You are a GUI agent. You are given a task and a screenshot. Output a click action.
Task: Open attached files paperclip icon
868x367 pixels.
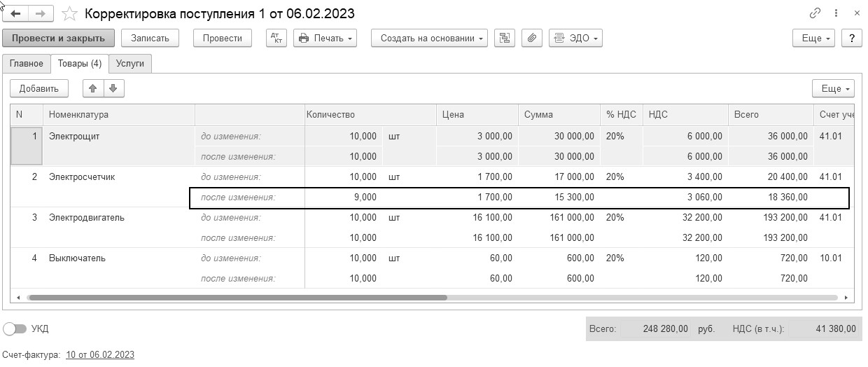532,38
